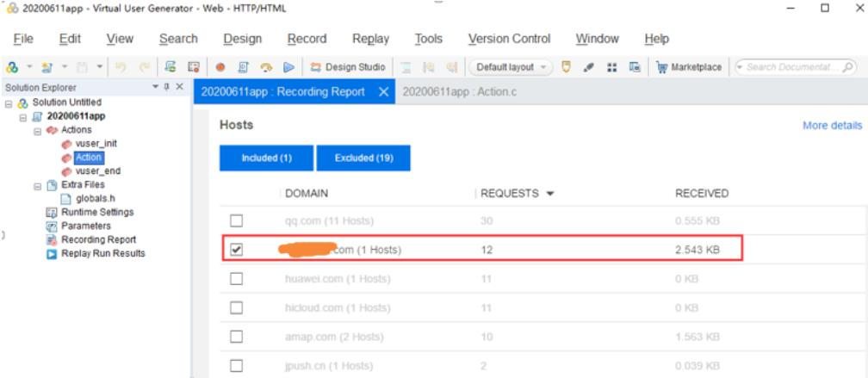This screenshot has width=868, height=378.
Task: Open Parameters in the tree
Action: 86,226
